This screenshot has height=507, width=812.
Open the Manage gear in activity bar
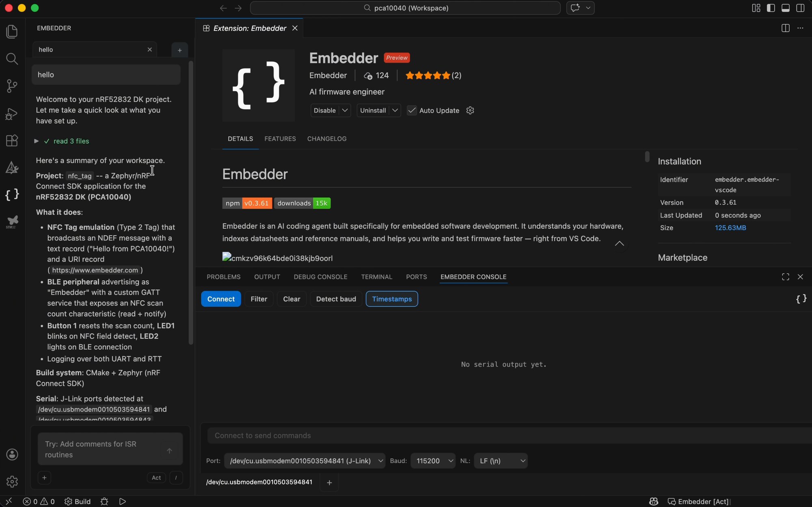click(x=12, y=481)
